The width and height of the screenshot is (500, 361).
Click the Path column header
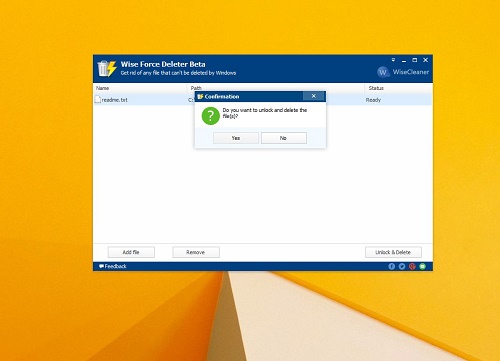(276, 87)
